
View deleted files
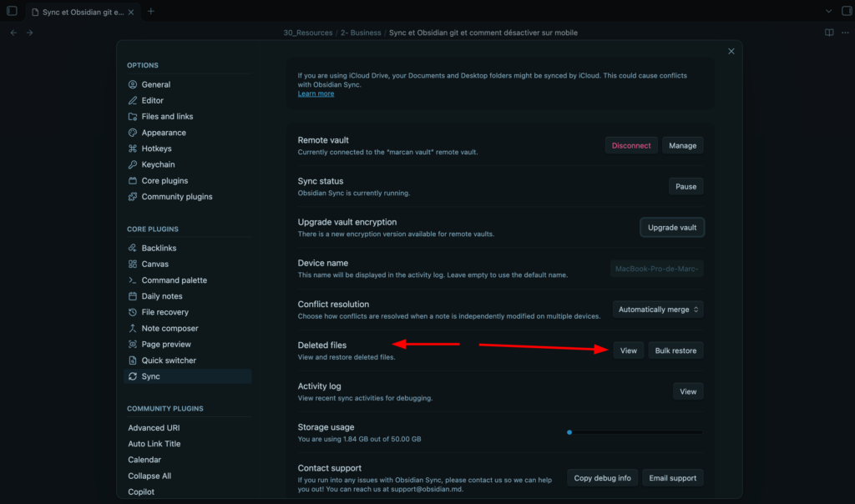pyautogui.click(x=628, y=350)
